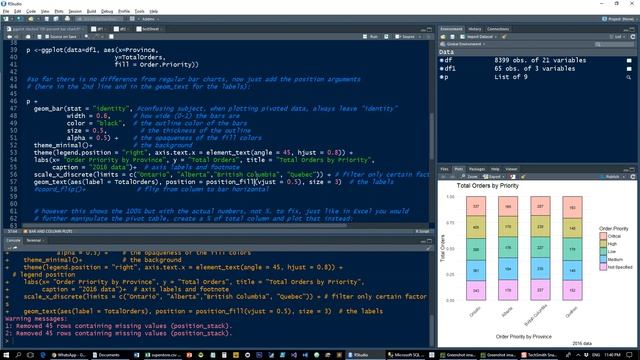This screenshot has width=640, height=360.
Task: Refresh the current plot
Action: [633, 177]
